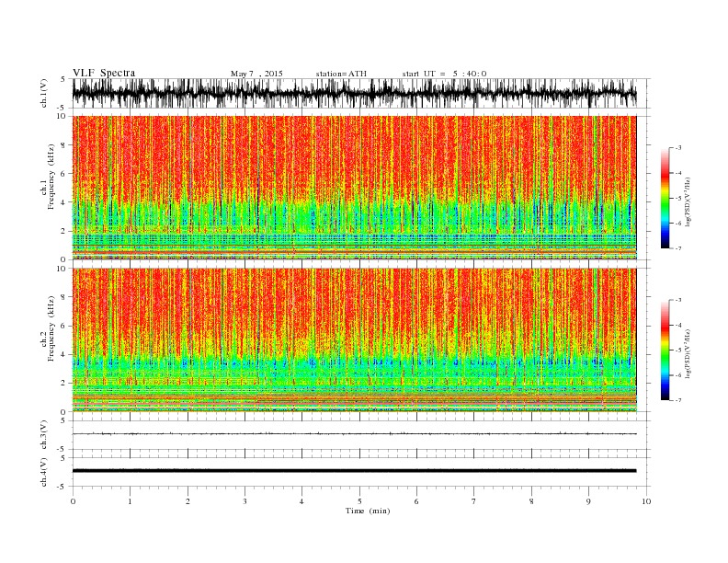
Task: Click time axis tick label "9"
Action: [588, 501]
